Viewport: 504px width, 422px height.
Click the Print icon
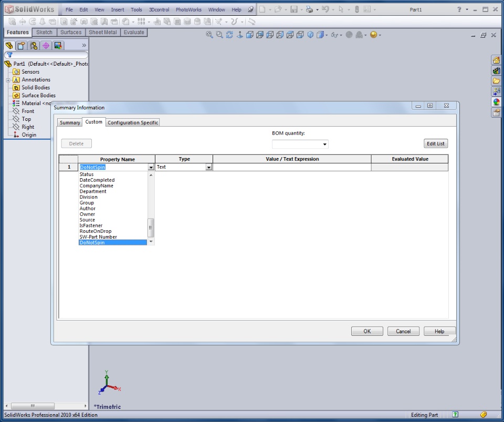pos(309,9)
